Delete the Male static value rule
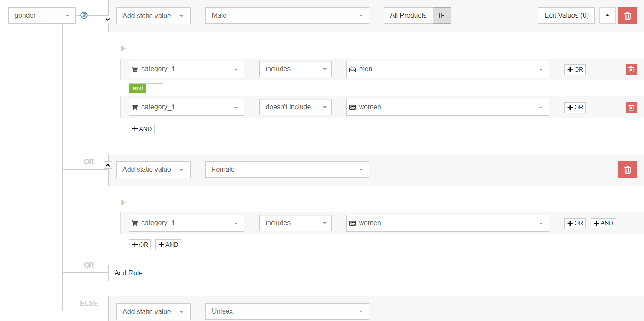The image size is (644, 321). [627, 15]
